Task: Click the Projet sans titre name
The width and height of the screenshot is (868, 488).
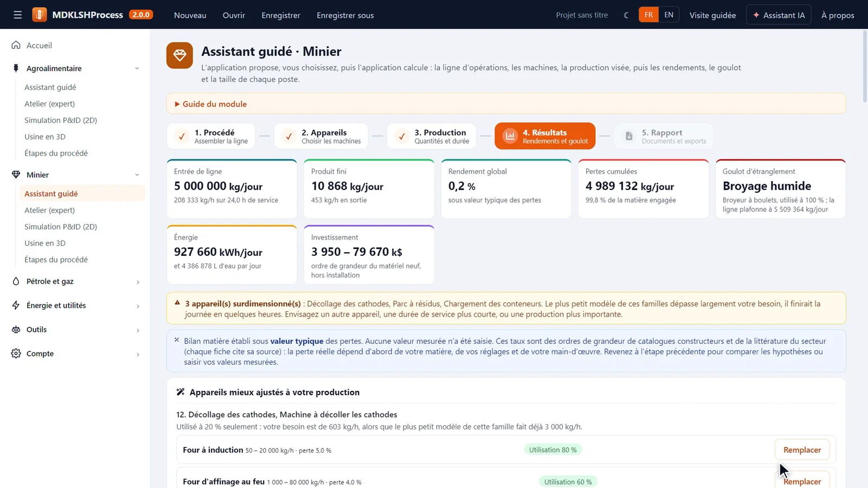Action: coord(582,15)
